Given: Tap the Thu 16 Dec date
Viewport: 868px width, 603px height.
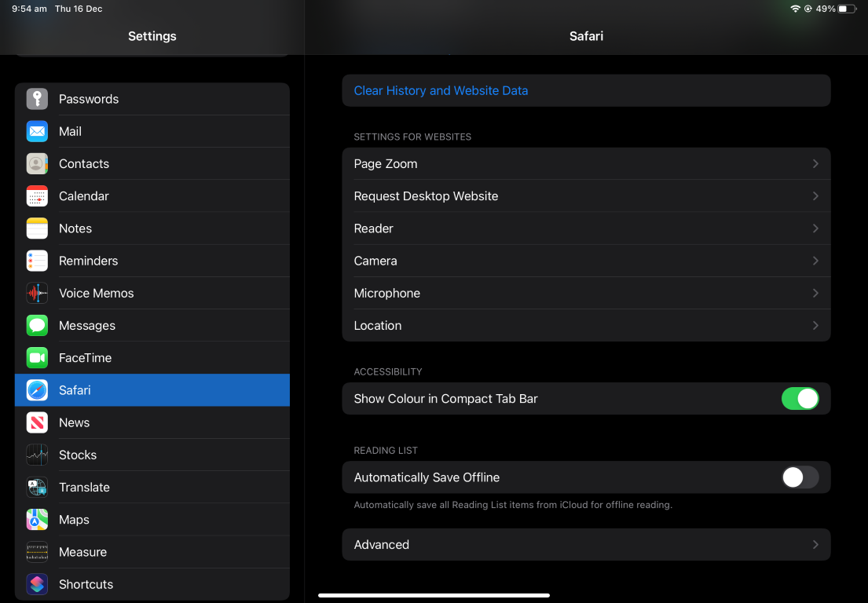Looking at the screenshot, I should tap(79, 9).
